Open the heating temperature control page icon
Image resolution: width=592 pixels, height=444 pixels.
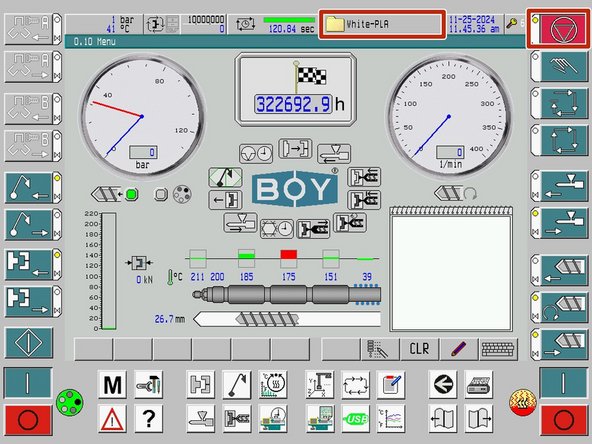pos(273,384)
